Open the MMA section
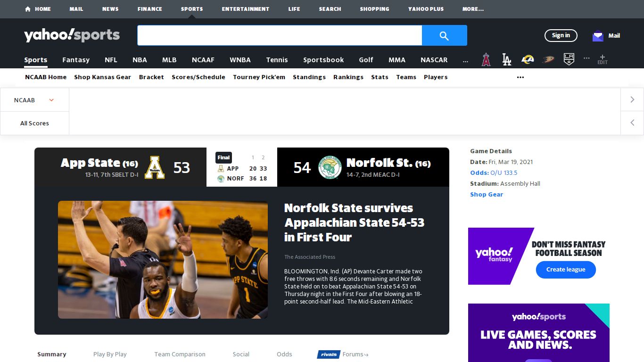The height and width of the screenshot is (362, 644). [397, 60]
